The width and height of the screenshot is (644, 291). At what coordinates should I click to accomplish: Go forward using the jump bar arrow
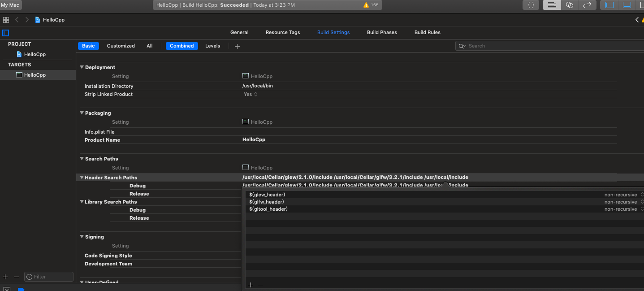[27, 20]
